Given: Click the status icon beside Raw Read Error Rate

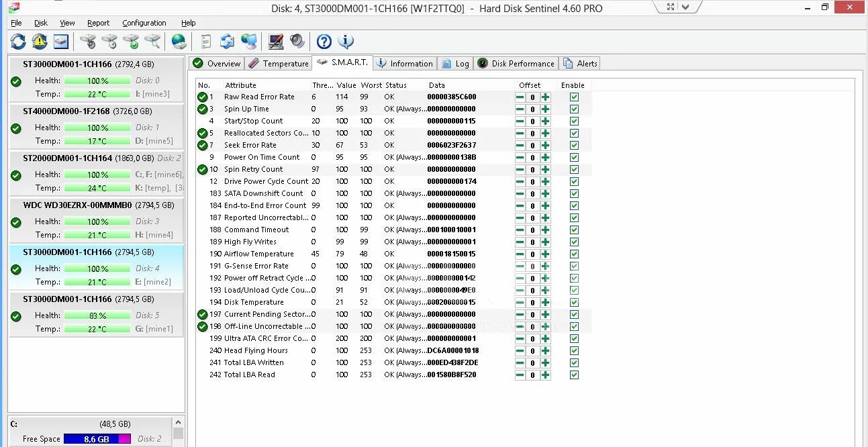Looking at the screenshot, I should 202,97.
